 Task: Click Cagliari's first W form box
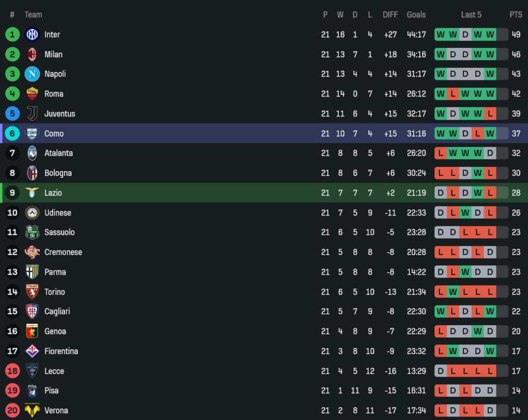440,311
